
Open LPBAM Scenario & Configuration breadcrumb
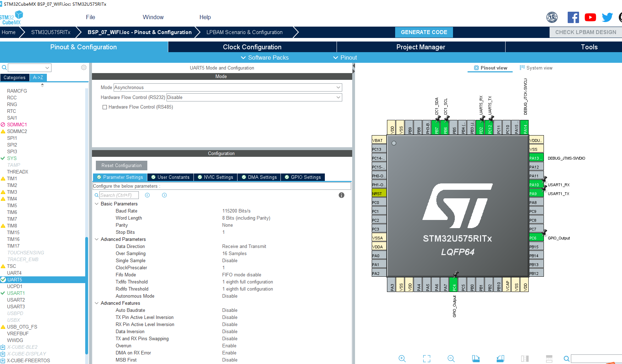(x=245, y=32)
